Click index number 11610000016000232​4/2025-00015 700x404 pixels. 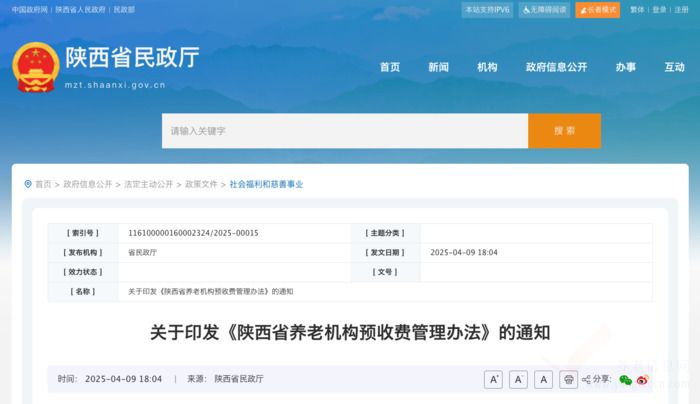tap(193, 233)
